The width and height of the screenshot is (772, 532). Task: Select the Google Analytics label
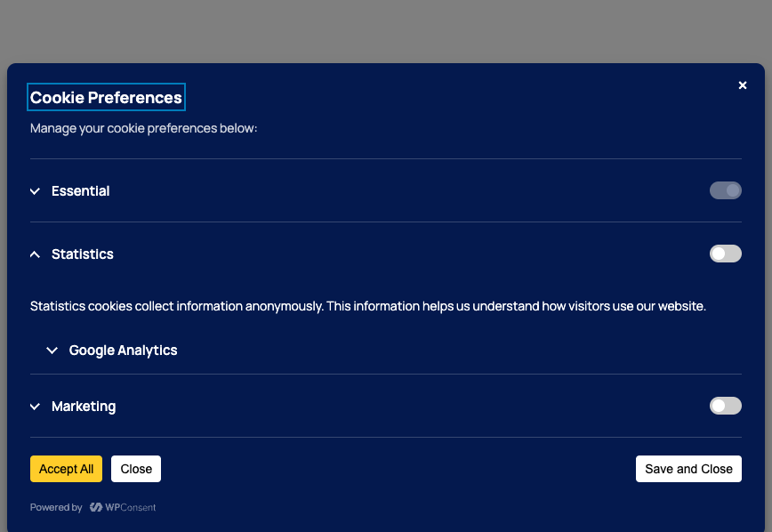tap(123, 350)
